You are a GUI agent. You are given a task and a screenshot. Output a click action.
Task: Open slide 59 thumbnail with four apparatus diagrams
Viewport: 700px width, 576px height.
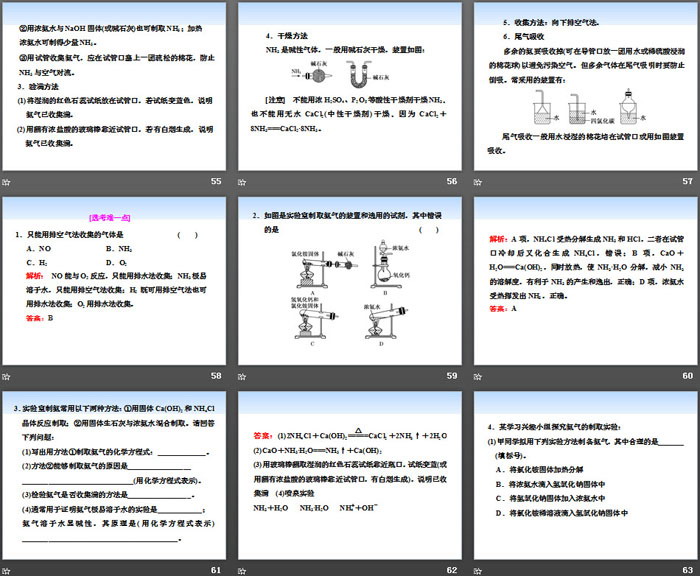tap(348, 280)
